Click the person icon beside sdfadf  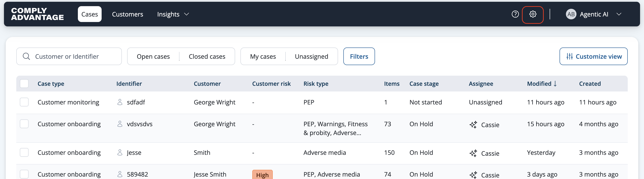pyautogui.click(x=120, y=102)
